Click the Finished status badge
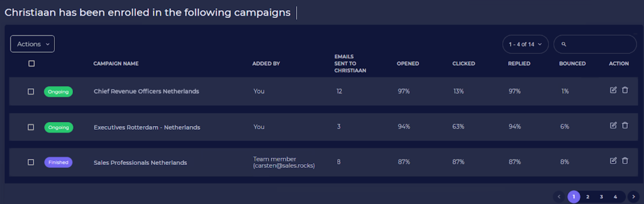This screenshot has height=204, width=644. [x=58, y=162]
